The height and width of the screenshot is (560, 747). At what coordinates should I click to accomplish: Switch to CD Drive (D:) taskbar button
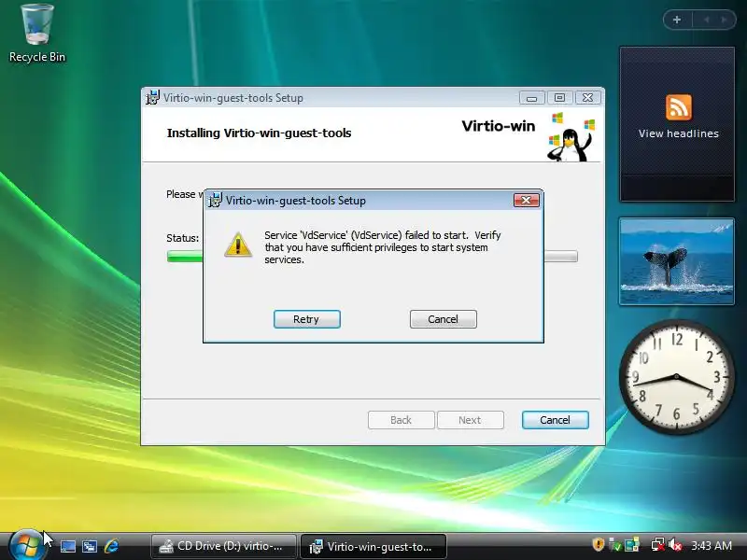224,546
